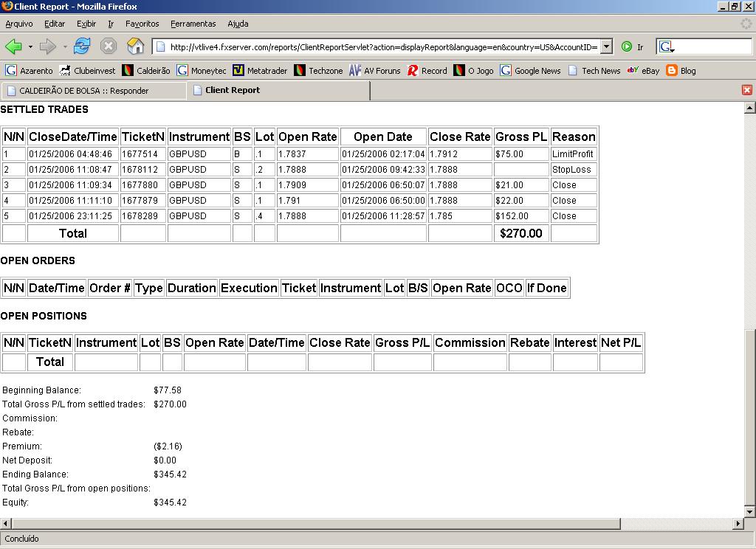The image size is (756, 549).
Task: Click the Stop loading icon
Action: 109,46
